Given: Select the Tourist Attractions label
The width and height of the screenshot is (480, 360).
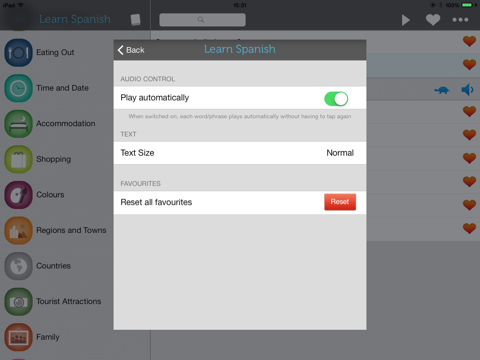Looking at the screenshot, I should [x=68, y=301].
